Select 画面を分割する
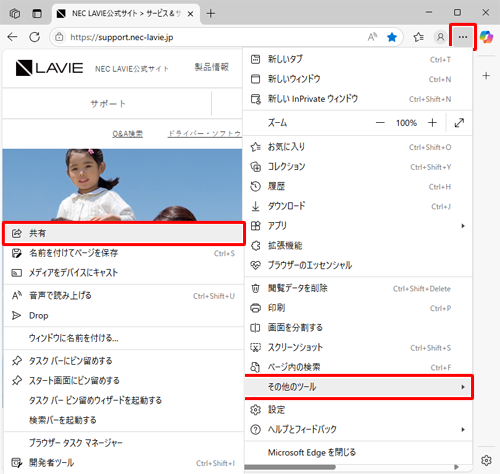This screenshot has height=474, width=500. 358,328
